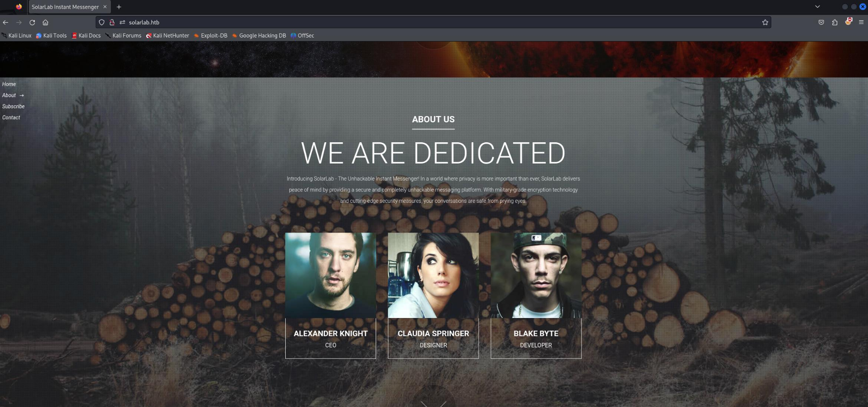Open the Pocket save icon
Screen dimensions: 868x407
coord(821,22)
